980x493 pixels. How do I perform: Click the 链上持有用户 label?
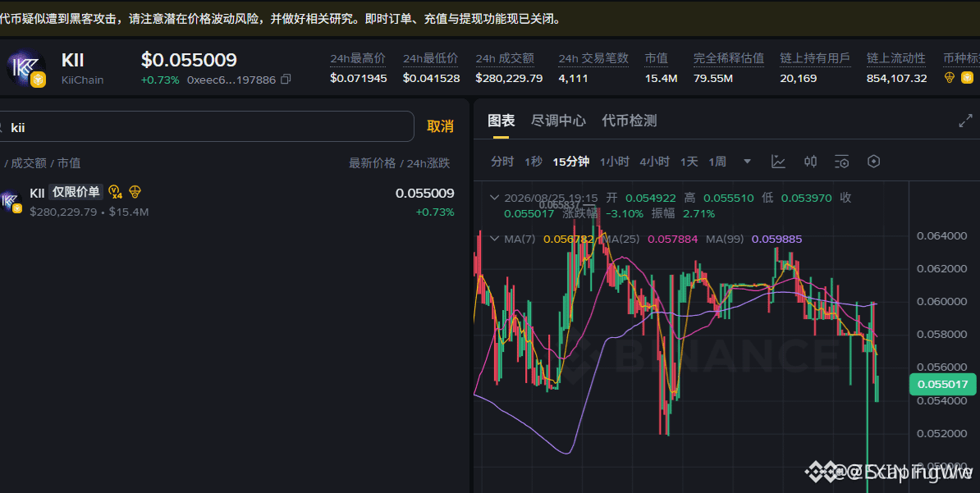[815, 58]
